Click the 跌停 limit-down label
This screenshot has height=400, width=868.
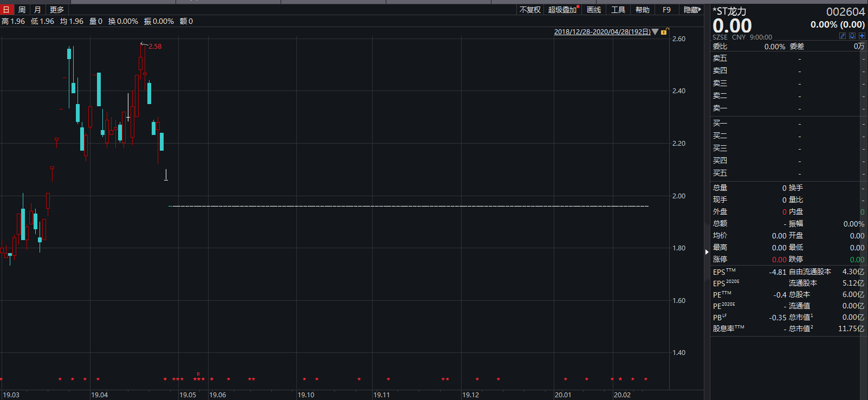[796, 260]
